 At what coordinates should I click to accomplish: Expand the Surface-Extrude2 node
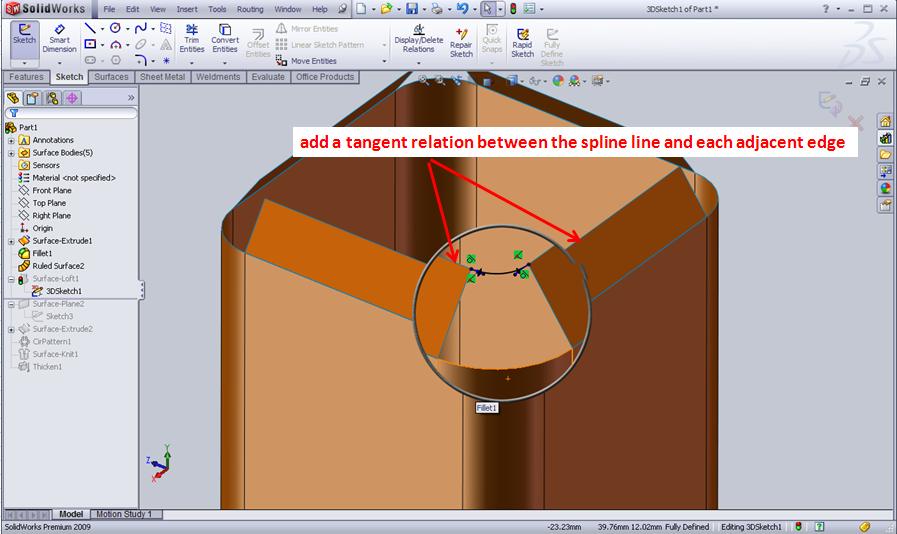pos(11,329)
